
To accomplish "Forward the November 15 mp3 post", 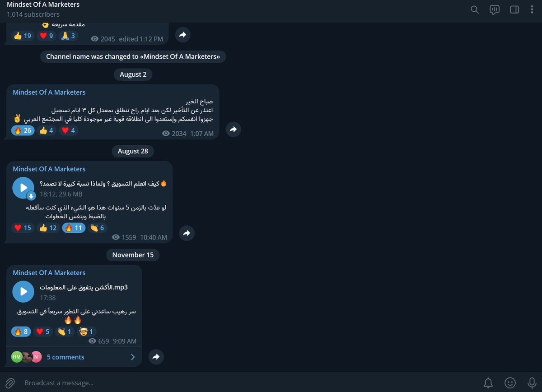I will click(156, 357).
